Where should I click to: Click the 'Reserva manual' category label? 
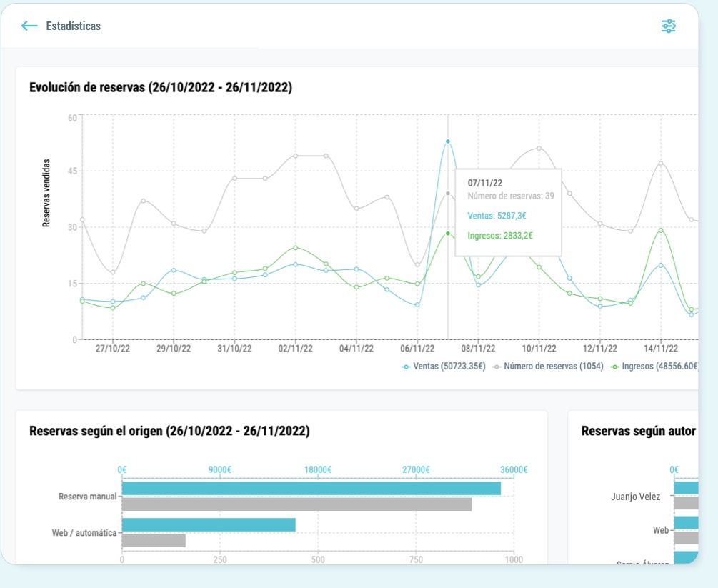click(87, 497)
